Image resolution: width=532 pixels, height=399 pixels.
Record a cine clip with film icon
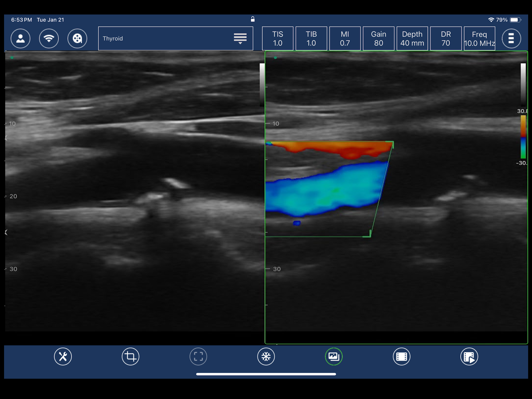pos(401,356)
